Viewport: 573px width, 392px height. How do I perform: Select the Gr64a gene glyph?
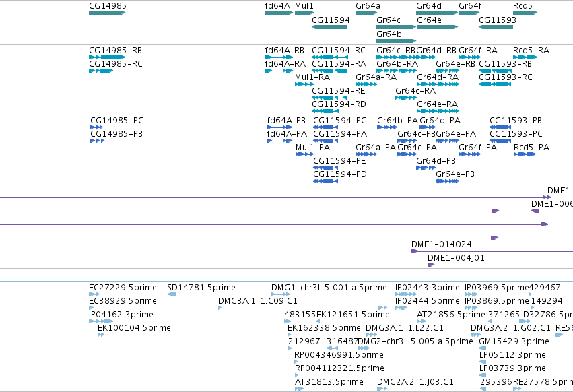[x=366, y=13]
